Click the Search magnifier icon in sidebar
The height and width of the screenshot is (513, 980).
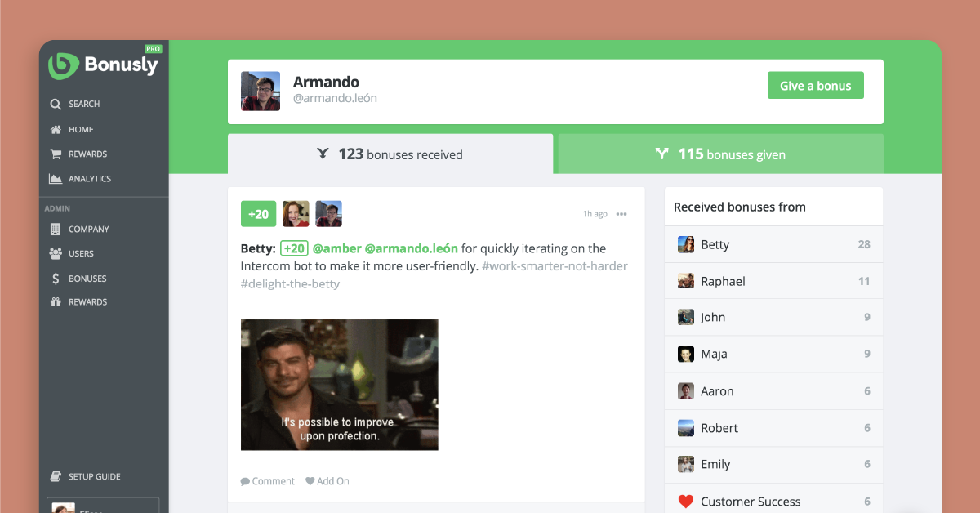pyautogui.click(x=56, y=105)
